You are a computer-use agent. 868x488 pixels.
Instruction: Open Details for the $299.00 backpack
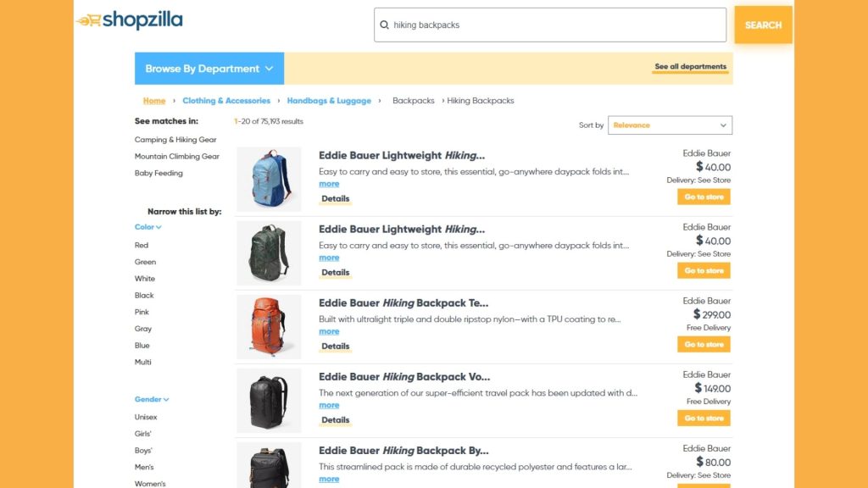pyautogui.click(x=336, y=347)
